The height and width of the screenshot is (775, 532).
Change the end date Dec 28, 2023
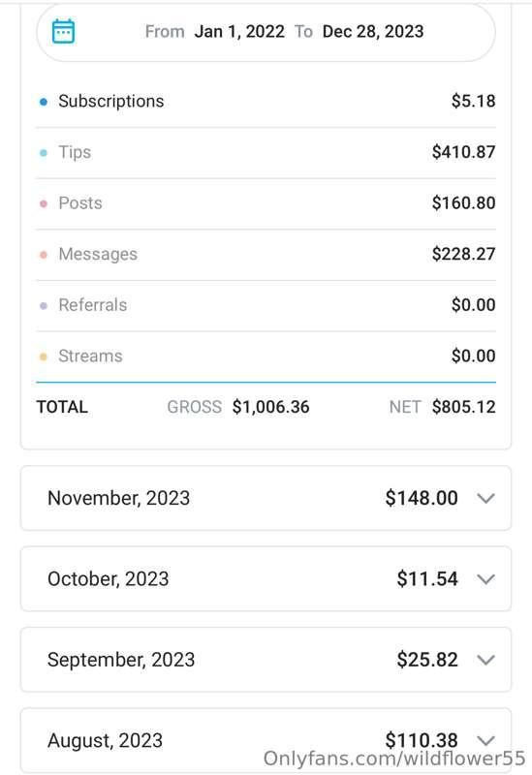pyautogui.click(x=373, y=32)
